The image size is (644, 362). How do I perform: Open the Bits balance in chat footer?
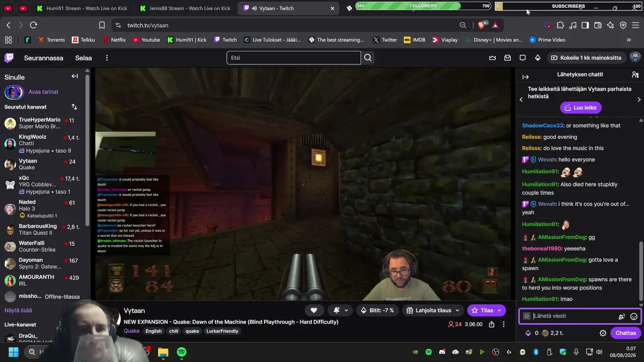(531, 333)
